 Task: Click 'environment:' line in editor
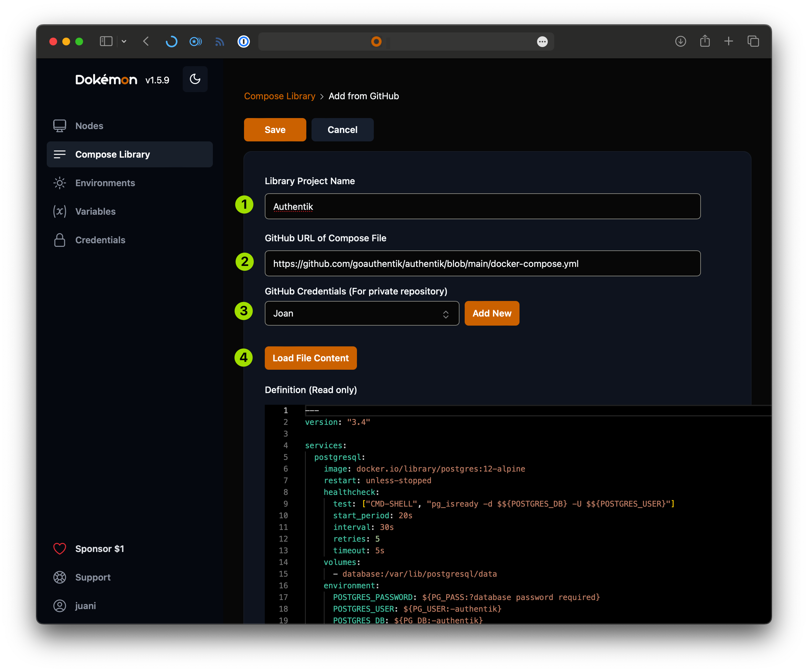click(x=351, y=585)
